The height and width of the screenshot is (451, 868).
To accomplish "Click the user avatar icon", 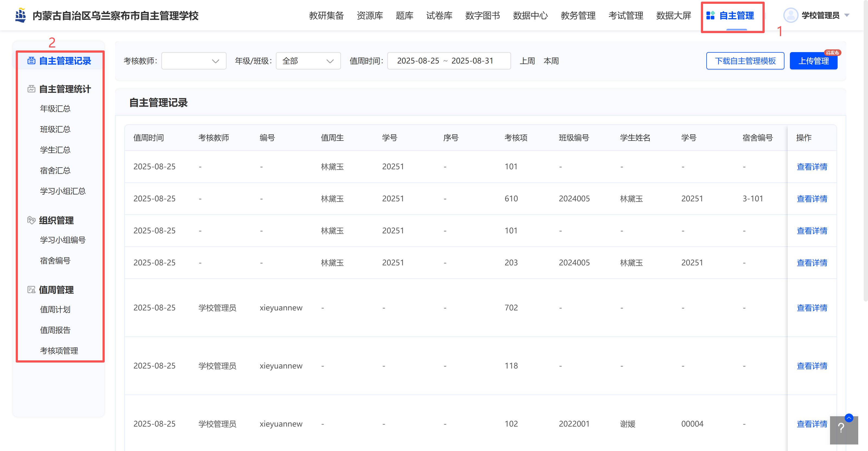I will 790,15.
